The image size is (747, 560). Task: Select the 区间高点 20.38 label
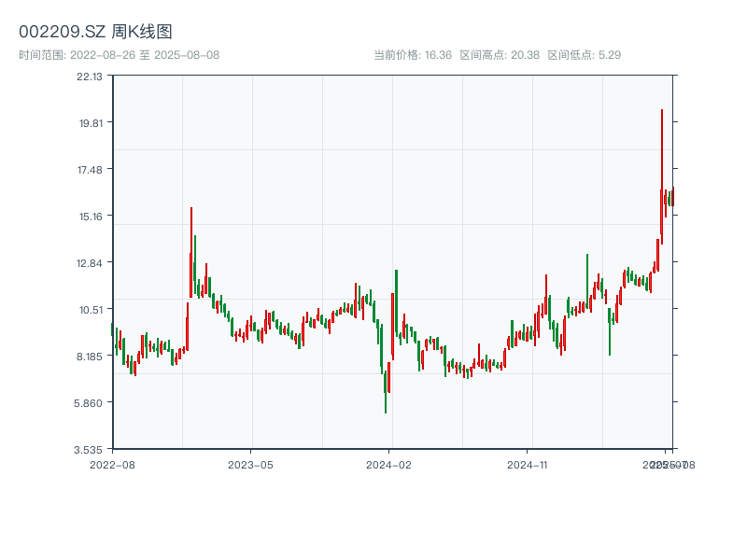[500, 55]
